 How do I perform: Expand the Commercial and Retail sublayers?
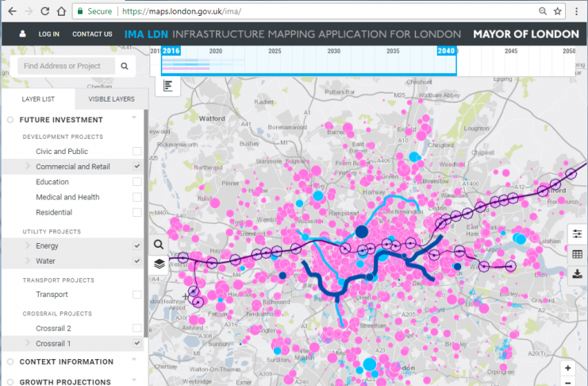point(28,166)
